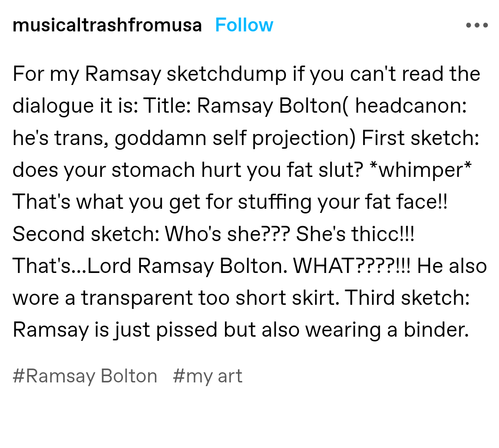Open the #Ramsay Bolton tag
Screen dimensions: 499x448
(85, 376)
